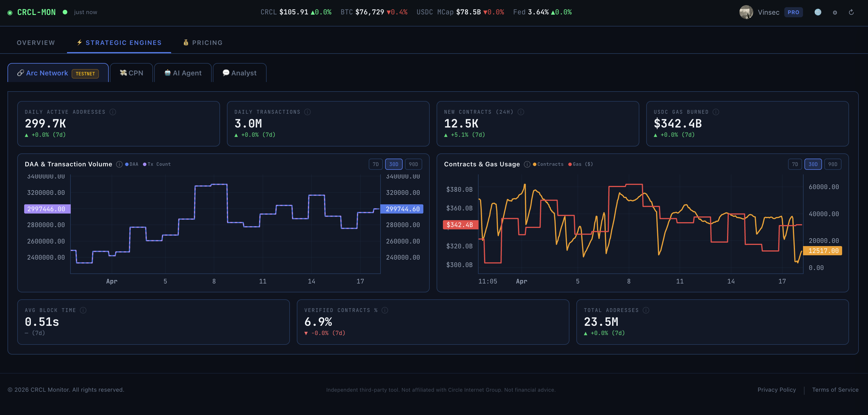
Task: Click info icon beside Contracts & Gas Usage
Action: coord(527,164)
